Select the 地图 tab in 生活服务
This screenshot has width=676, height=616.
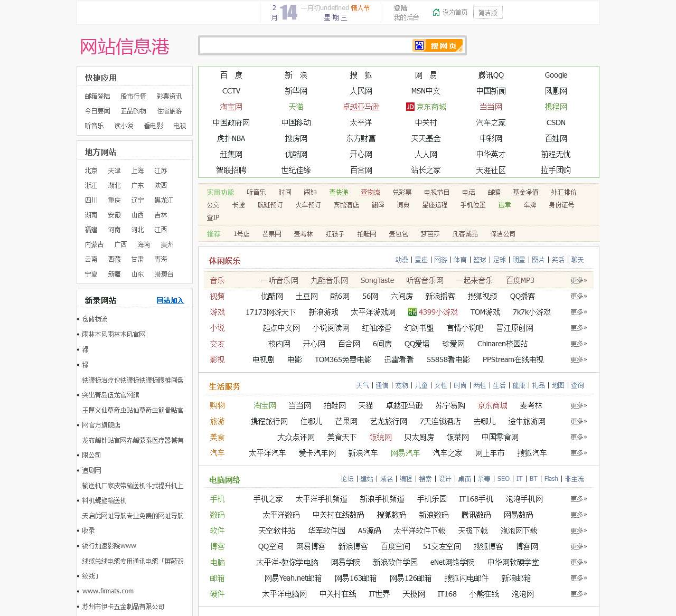pos(558,385)
